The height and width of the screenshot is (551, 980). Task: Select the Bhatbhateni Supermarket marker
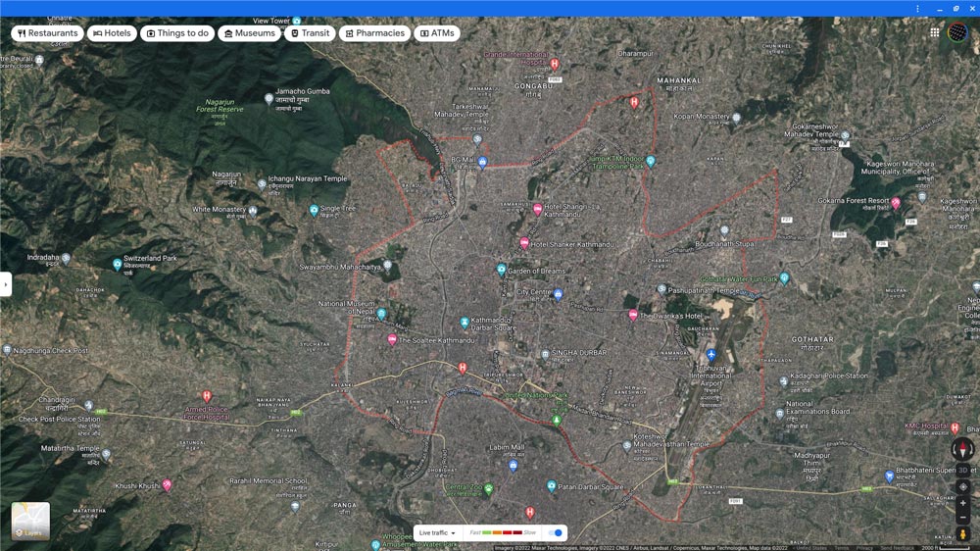coord(890,476)
